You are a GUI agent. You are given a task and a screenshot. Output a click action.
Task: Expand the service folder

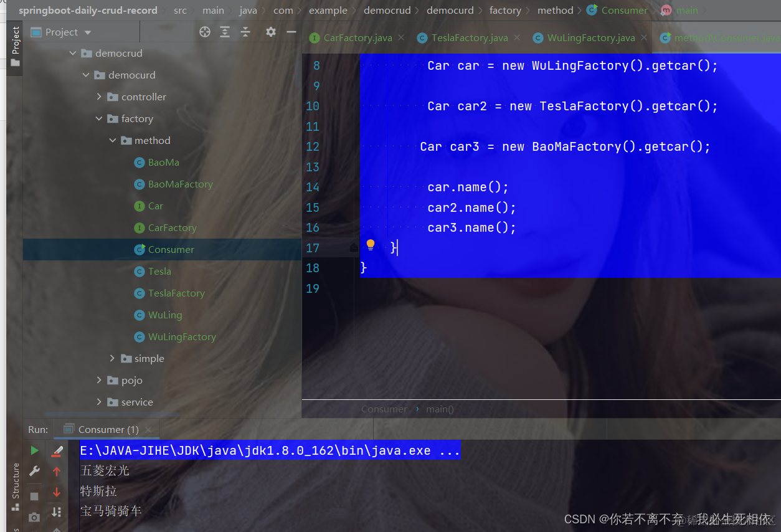(99, 402)
